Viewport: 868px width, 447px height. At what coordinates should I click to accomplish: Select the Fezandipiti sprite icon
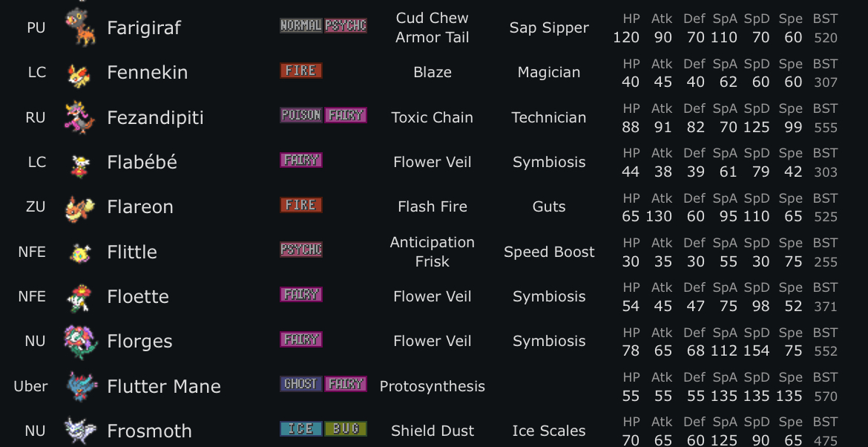coord(79,117)
